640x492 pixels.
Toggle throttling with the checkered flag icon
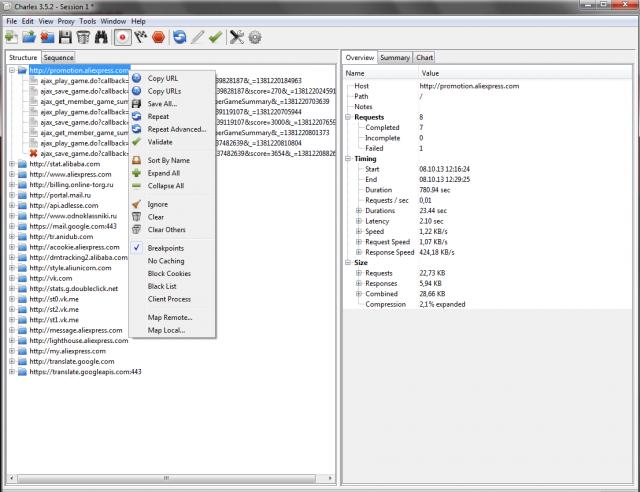click(141, 38)
